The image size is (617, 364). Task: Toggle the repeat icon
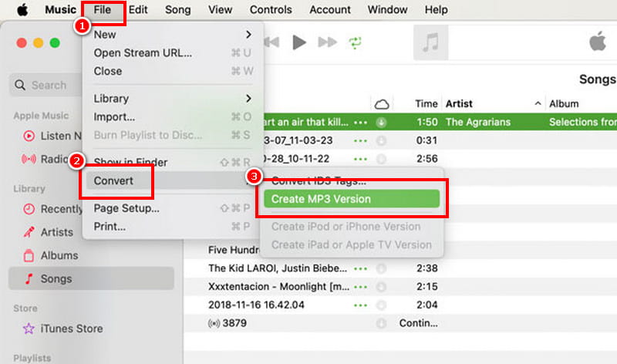click(355, 42)
